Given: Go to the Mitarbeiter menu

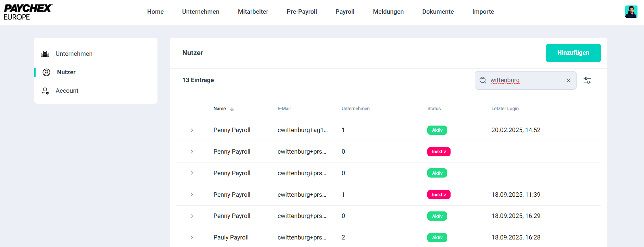Looking at the screenshot, I should (x=253, y=12).
